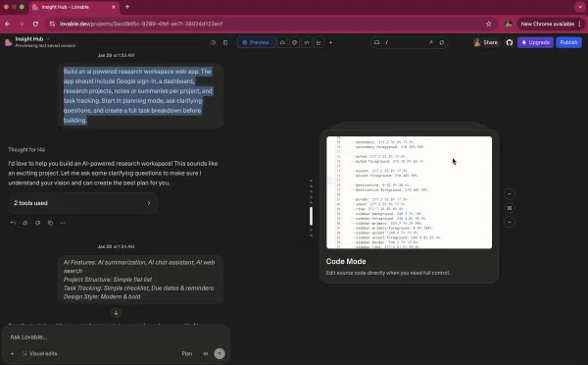The width and height of the screenshot is (588, 365).
Task: Publish the project
Action: click(568, 42)
